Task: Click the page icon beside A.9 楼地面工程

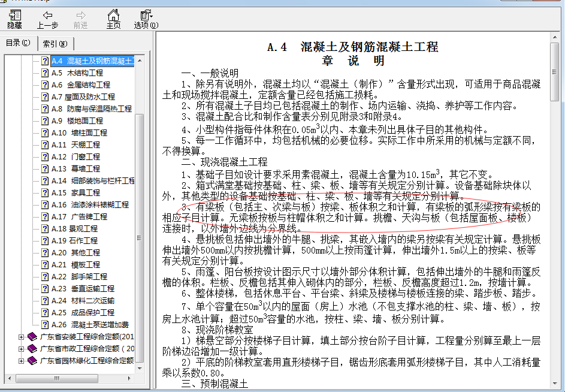Action: pyautogui.click(x=45, y=121)
